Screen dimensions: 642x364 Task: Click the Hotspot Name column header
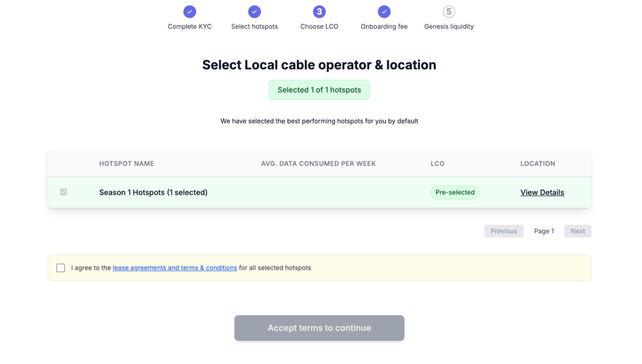click(x=127, y=164)
